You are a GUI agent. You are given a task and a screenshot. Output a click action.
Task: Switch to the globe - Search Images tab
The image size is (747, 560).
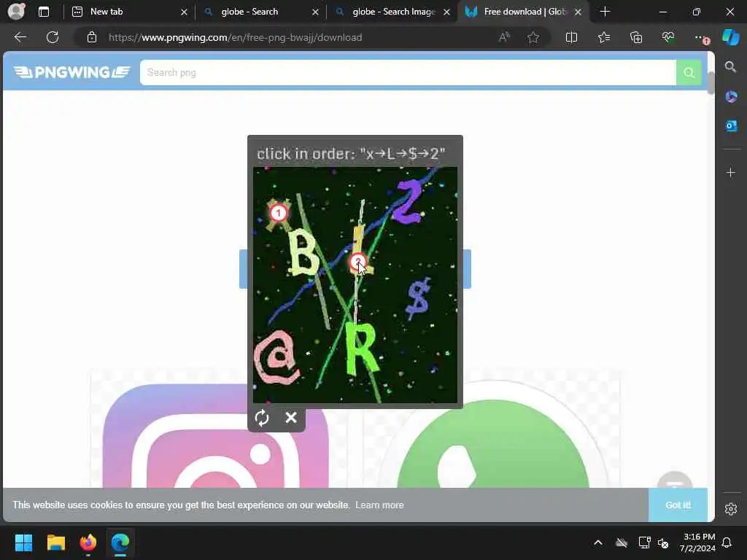click(x=391, y=12)
